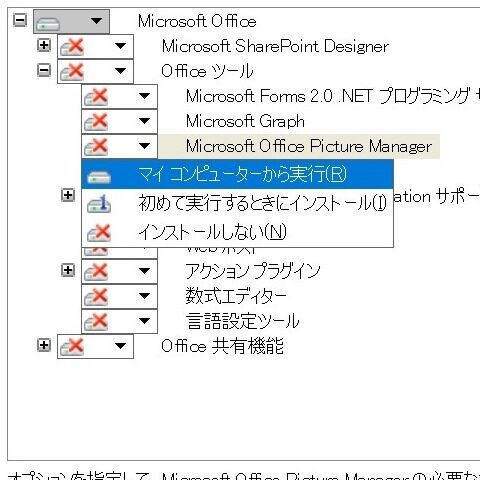This screenshot has height=480, width=480.
Task: Open dropdown arrow for 数式エディター
Action: pyautogui.click(x=144, y=296)
